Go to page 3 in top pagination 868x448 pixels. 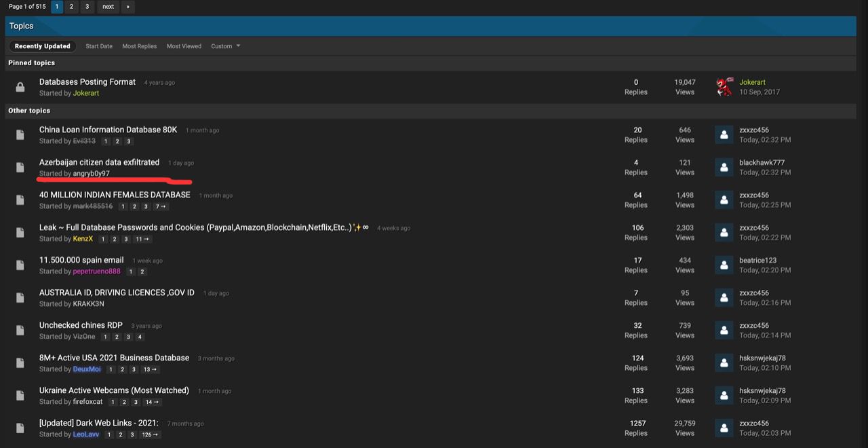87,7
